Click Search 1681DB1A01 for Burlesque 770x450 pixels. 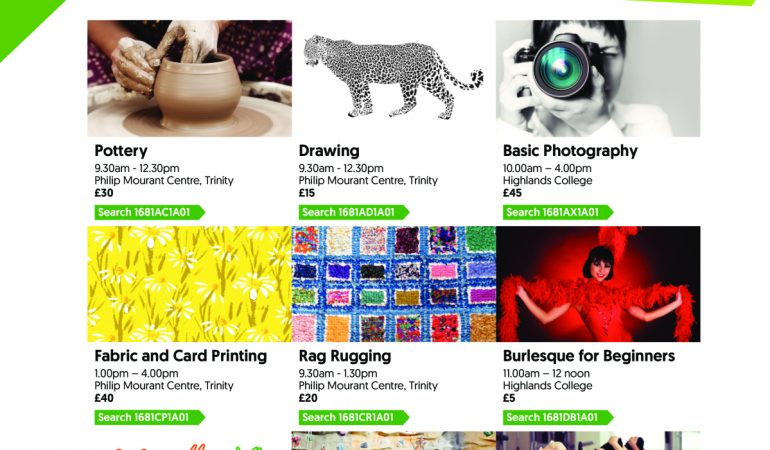tap(558, 418)
